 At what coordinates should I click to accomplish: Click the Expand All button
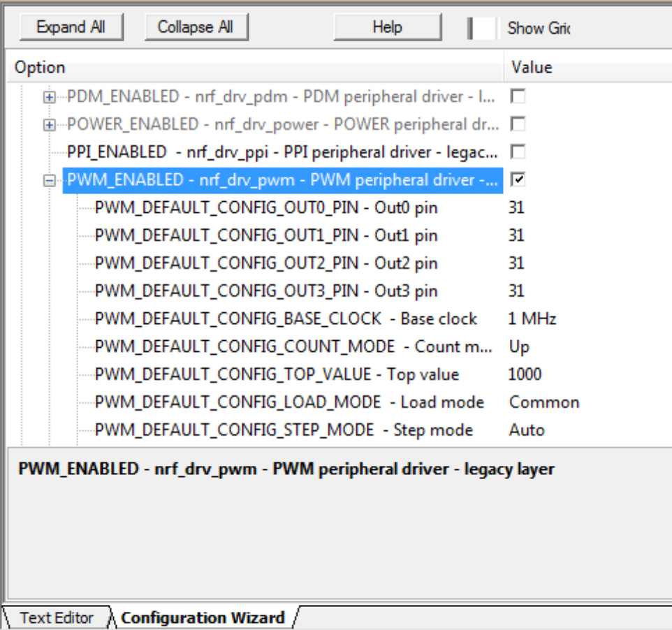71,27
